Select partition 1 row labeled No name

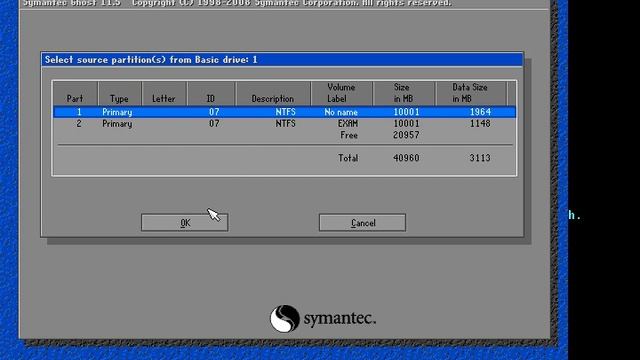point(284,112)
